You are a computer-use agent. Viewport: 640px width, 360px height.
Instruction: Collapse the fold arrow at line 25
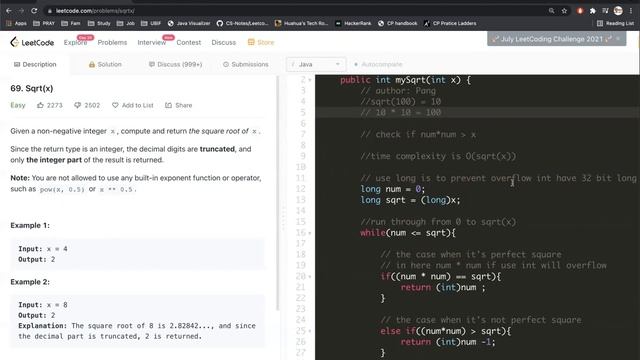coord(310,331)
